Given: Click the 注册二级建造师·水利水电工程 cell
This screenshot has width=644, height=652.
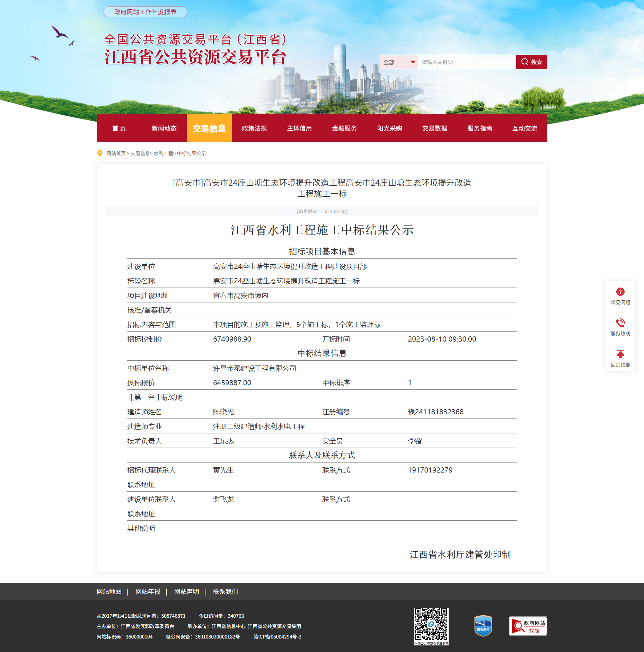Looking at the screenshot, I should click(364, 426).
